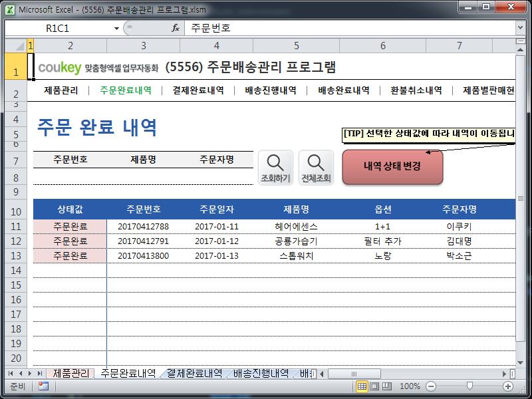Select row header 11

click(16, 227)
